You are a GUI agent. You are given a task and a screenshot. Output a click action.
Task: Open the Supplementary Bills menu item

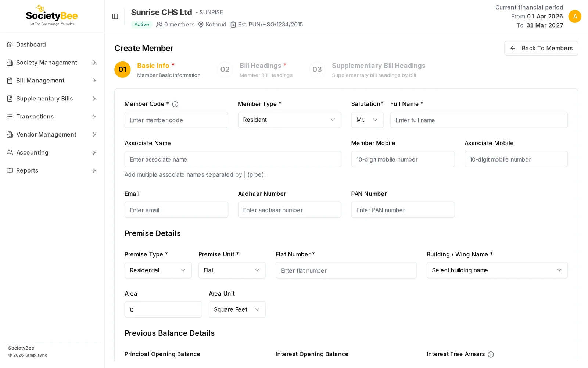pos(52,99)
